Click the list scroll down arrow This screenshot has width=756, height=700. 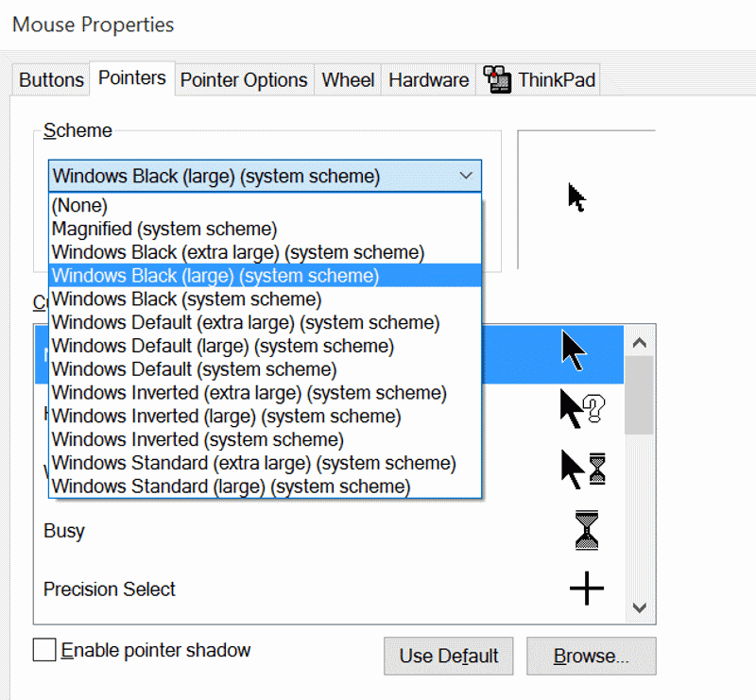(640, 607)
